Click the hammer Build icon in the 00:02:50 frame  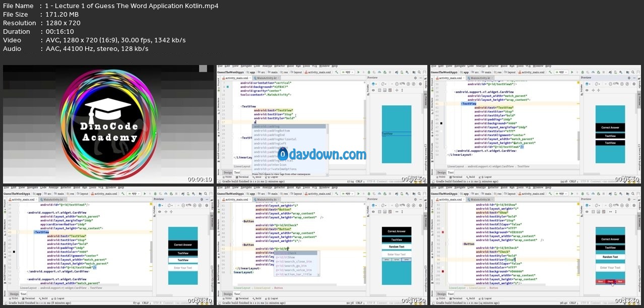[x=337, y=72]
